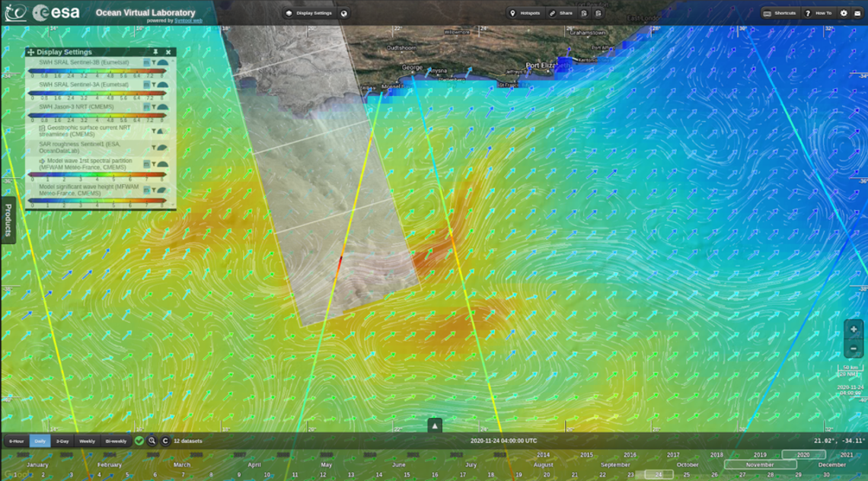Screen dimensions: 868x481
Task: Toggle units button for Model significant wave height
Action: 147,190
